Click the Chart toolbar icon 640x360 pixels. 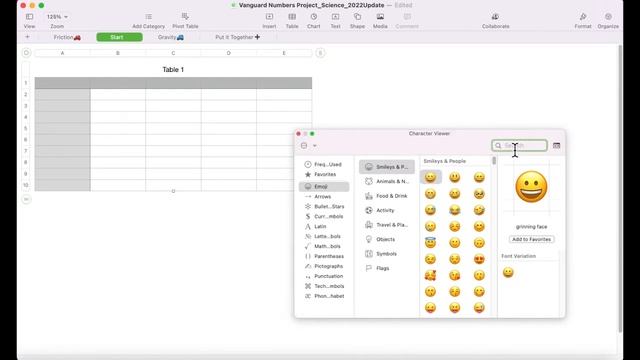[313, 17]
